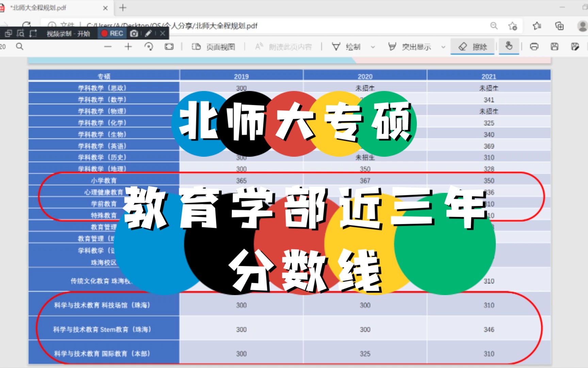Viewport: 588px width, 368px height.
Task: Select the 学科教学（物理）row label
Action: [102, 111]
